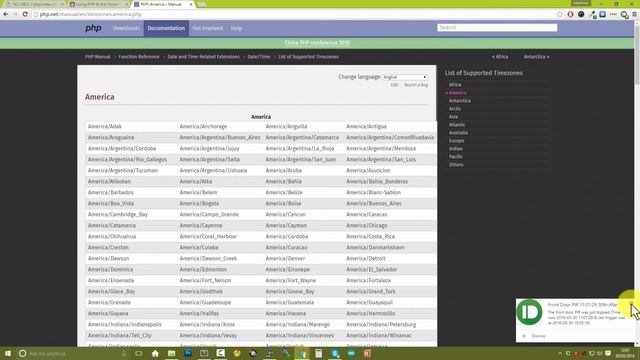Go to Function Reference breadcrumb
Image resolution: width=640 pixels, height=360 pixels.
point(139,57)
